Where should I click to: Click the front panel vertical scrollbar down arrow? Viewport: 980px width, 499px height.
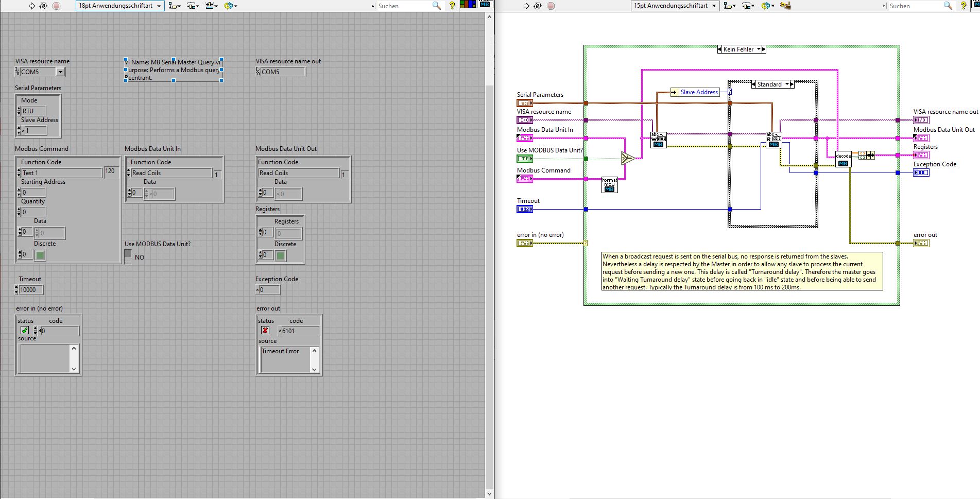tap(489, 494)
